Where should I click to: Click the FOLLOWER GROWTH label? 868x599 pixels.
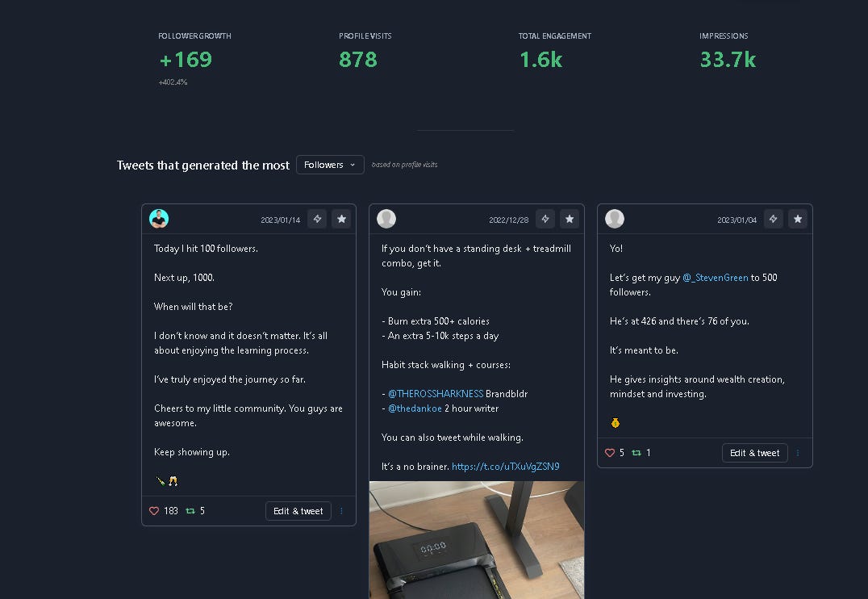pos(195,36)
